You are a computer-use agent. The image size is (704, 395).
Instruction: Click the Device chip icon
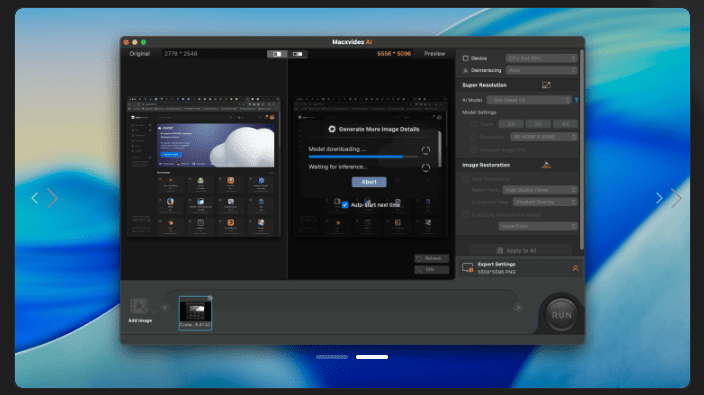[466, 58]
